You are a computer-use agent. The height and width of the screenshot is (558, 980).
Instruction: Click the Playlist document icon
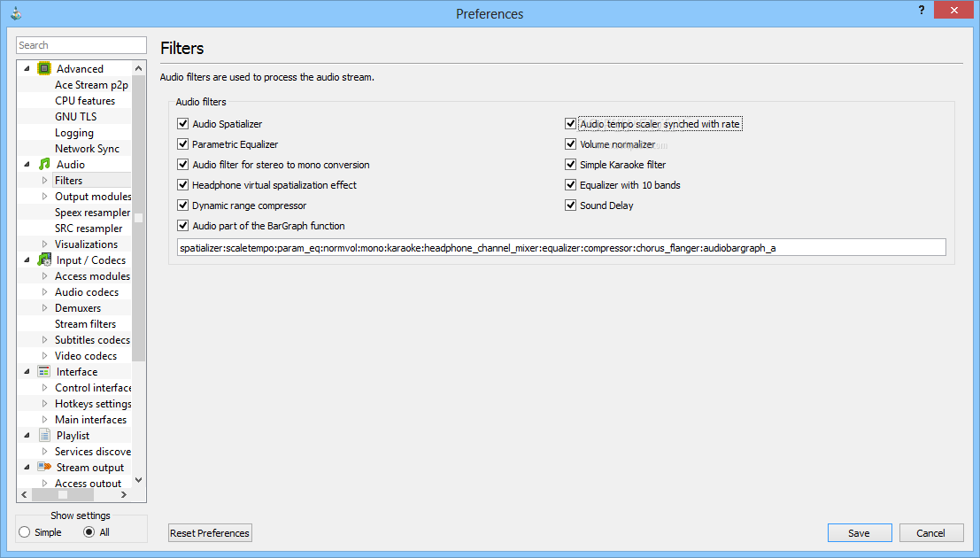pos(44,436)
